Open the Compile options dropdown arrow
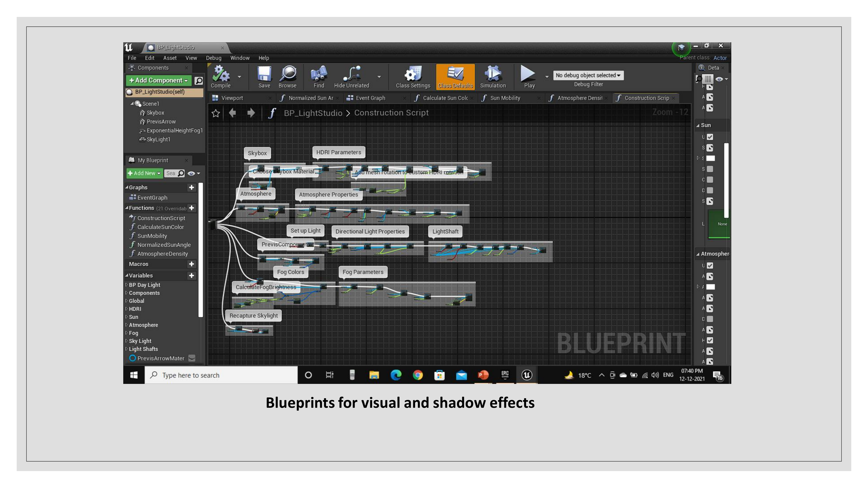 point(239,77)
